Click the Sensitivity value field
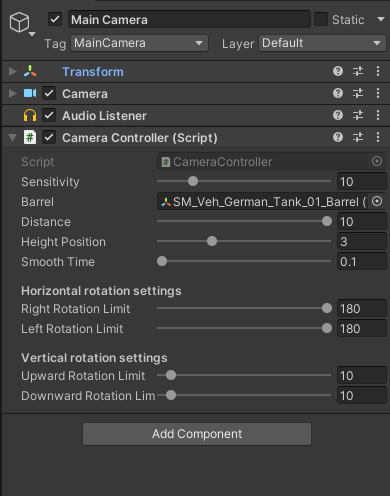 [x=362, y=182]
